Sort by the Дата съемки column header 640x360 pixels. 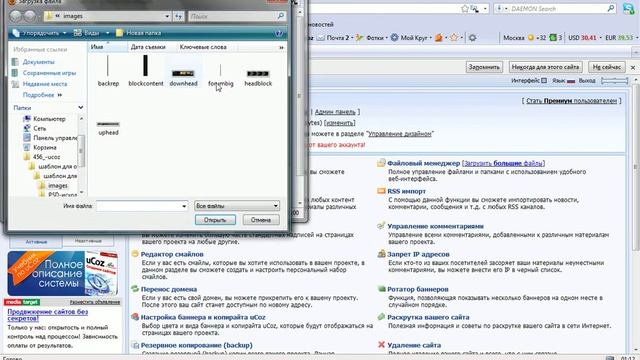(x=148, y=47)
